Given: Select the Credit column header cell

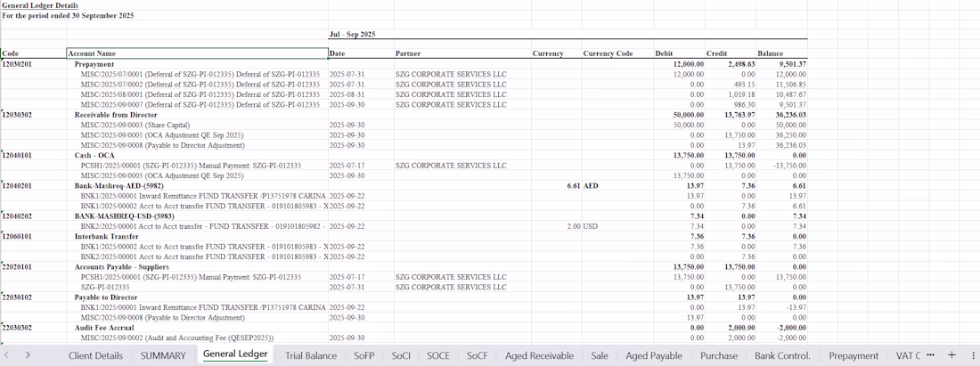Looking at the screenshot, I should click(x=731, y=53).
